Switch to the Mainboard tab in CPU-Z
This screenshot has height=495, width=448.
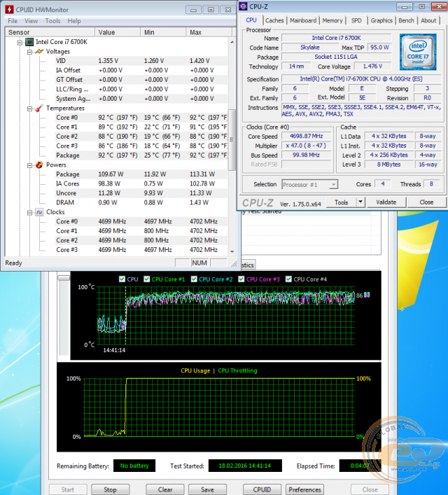pos(303,20)
